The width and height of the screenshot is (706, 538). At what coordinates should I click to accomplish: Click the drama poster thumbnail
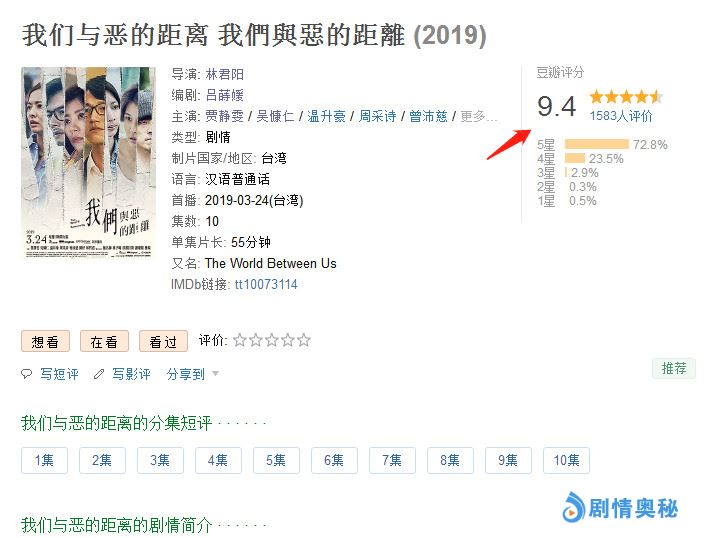click(x=88, y=163)
